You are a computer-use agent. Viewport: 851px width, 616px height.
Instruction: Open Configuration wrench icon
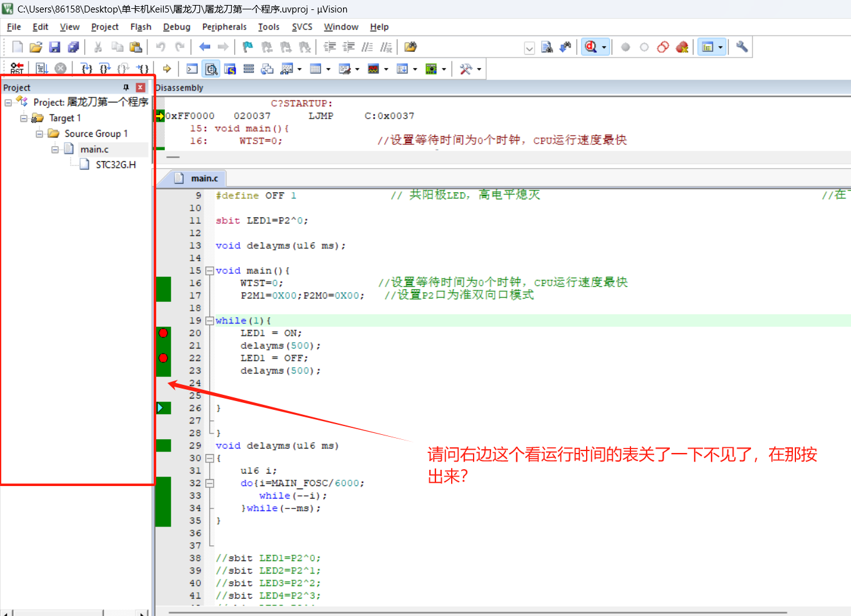[x=742, y=47]
